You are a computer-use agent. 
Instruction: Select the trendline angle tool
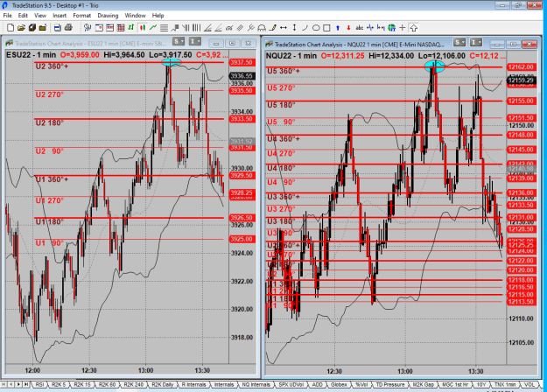207,28
